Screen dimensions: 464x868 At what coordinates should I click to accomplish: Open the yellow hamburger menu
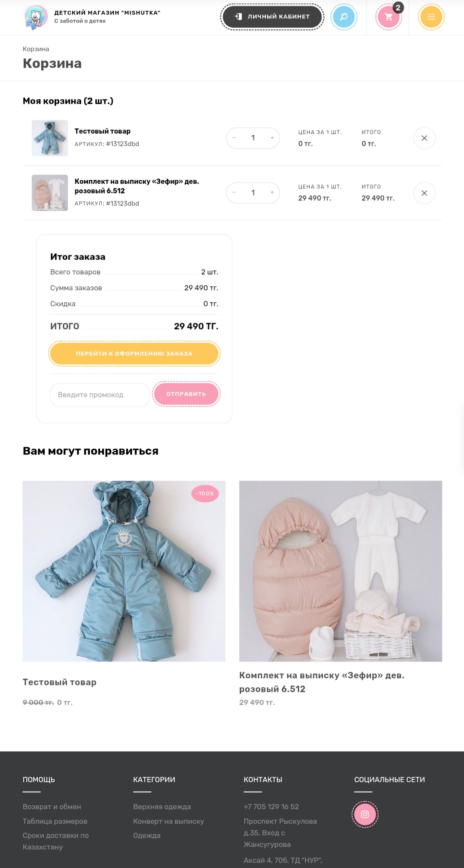431,17
